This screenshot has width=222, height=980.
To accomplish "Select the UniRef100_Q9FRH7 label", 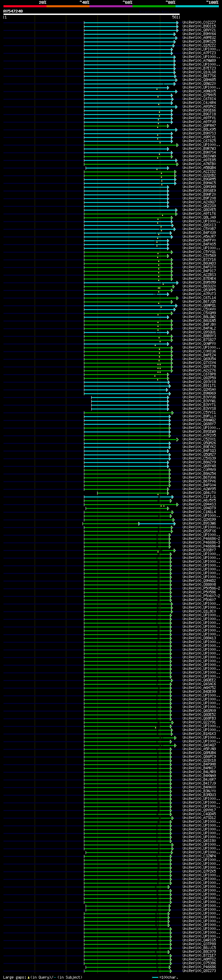I will coord(199,125).
